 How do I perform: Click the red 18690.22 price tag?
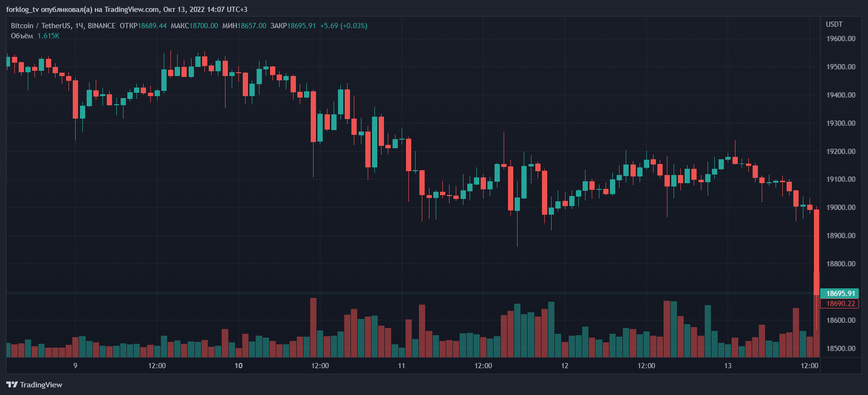pos(840,304)
